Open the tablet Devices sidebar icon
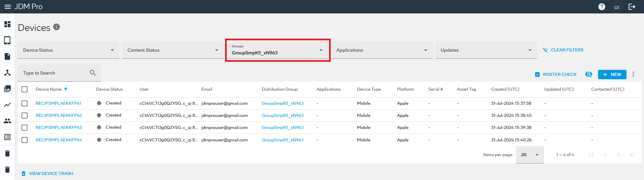Image resolution: width=644 pixels, height=180 pixels. coord(7,40)
